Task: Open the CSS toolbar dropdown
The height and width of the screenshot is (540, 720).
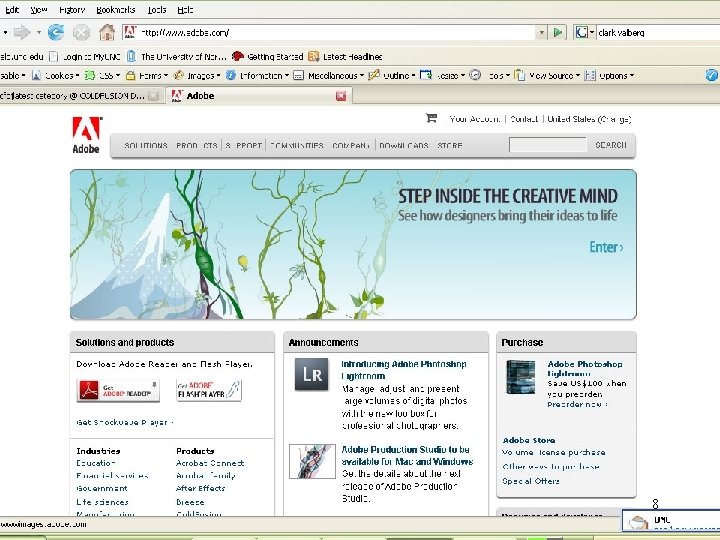Action: [x=102, y=75]
